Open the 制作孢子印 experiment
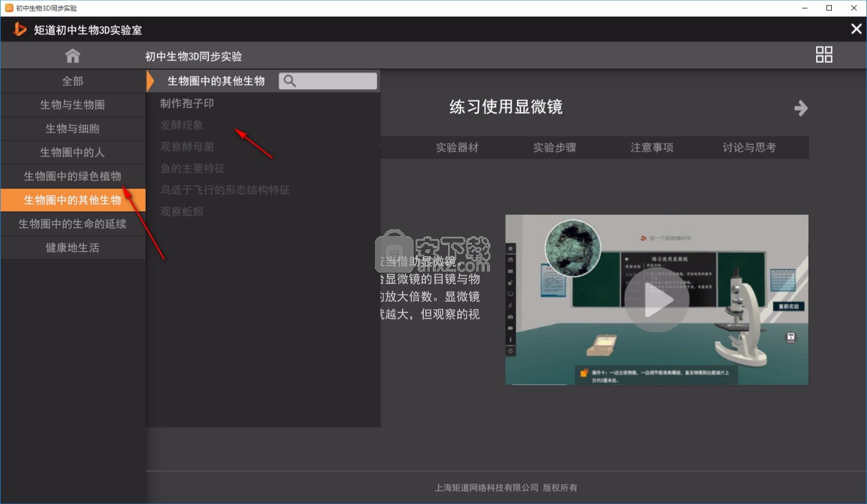 pos(187,103)
